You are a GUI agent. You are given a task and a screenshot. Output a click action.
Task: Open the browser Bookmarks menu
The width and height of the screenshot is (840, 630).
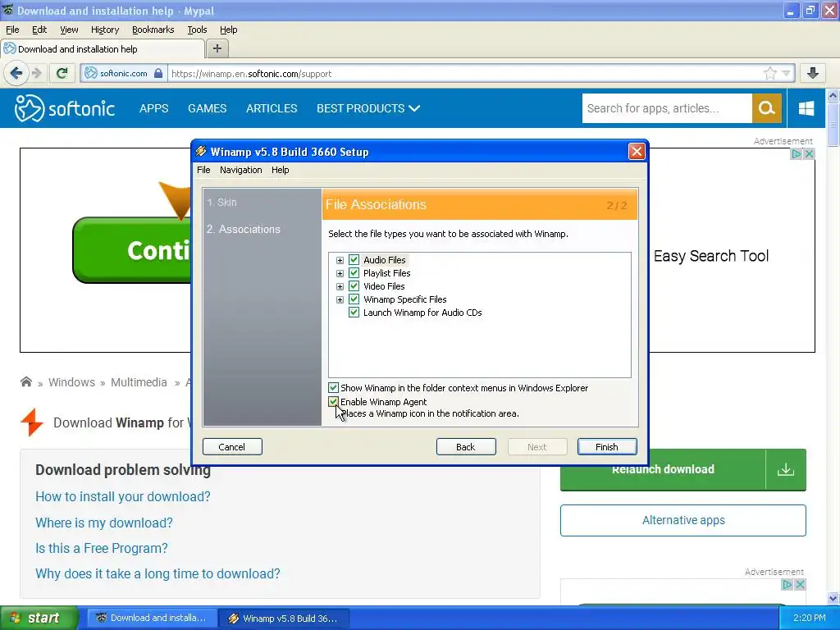coord(153,30)
